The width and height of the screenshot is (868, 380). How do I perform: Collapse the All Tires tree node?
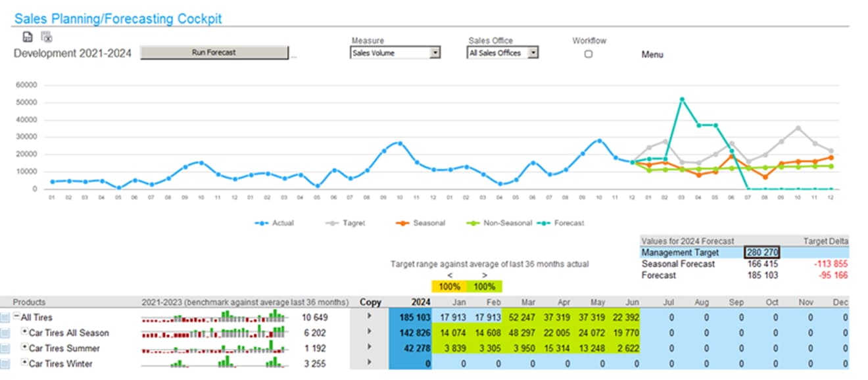(x=16, y=317)
